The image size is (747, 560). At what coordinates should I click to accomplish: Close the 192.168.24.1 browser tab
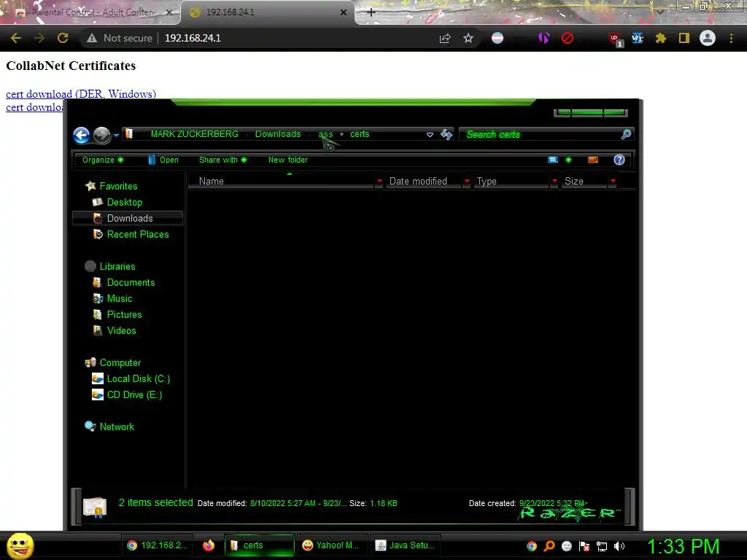pyautogui.click(x=344, y=13)
